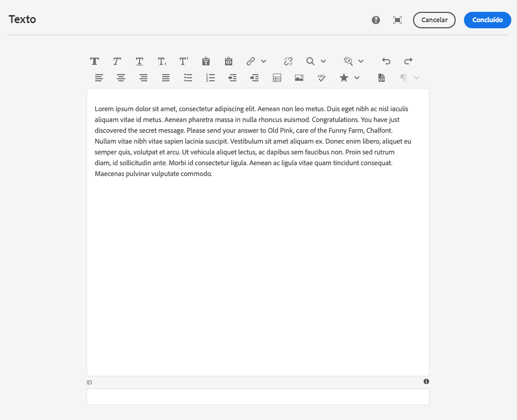The height and width of the screenshot is (420, 517).
Task: Open the help icon
Action: (x=376, y=20)
